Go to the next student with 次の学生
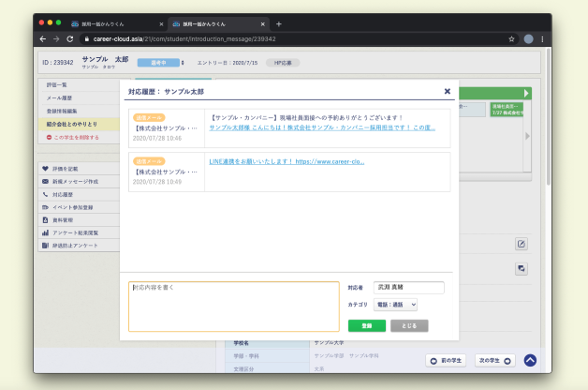The image size is (588, 390). pos(493,360)
